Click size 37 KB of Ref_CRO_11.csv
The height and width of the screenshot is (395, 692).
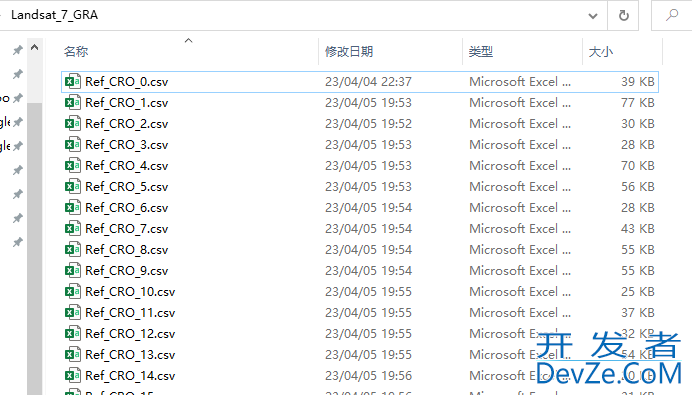[638, 312]
